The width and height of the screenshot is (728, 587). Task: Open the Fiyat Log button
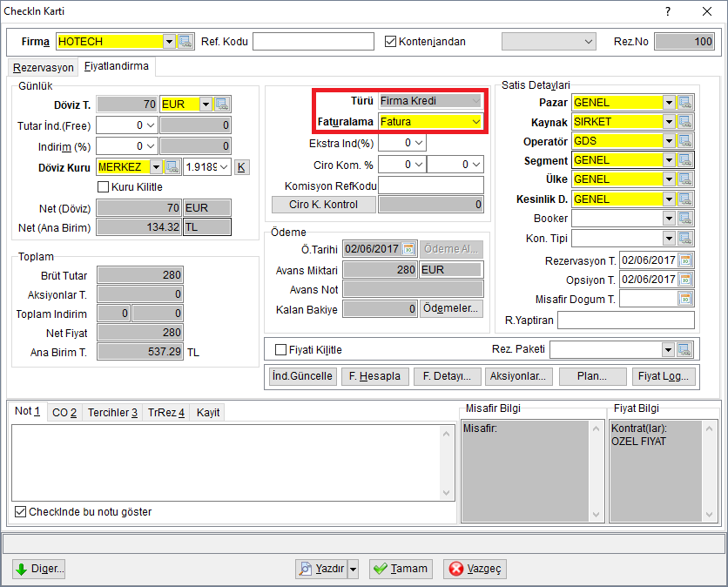coord(664,376)
